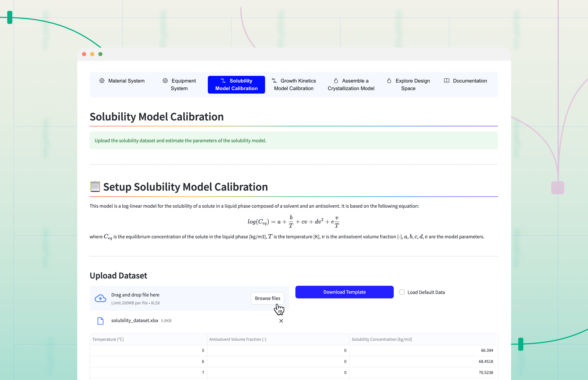Click the droplet icon on Assemble a Crystallization Model

pyautogui.click(x=336, y=81)
